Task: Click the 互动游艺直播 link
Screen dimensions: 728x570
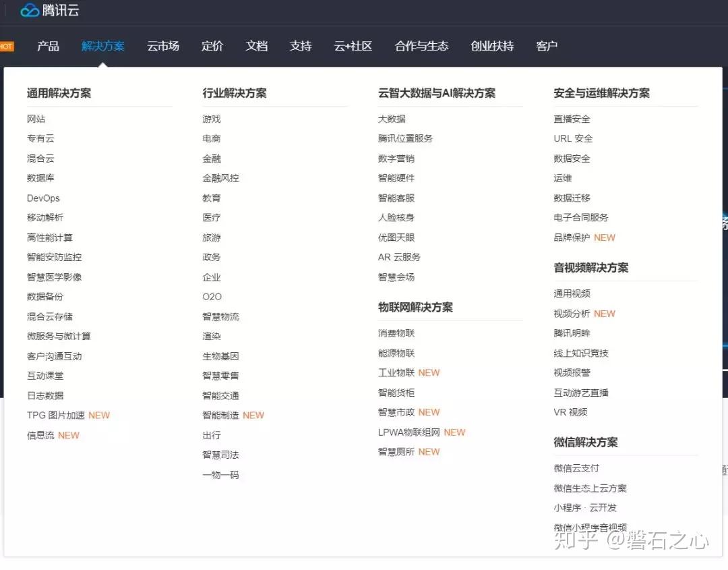Action: [581, 393]
